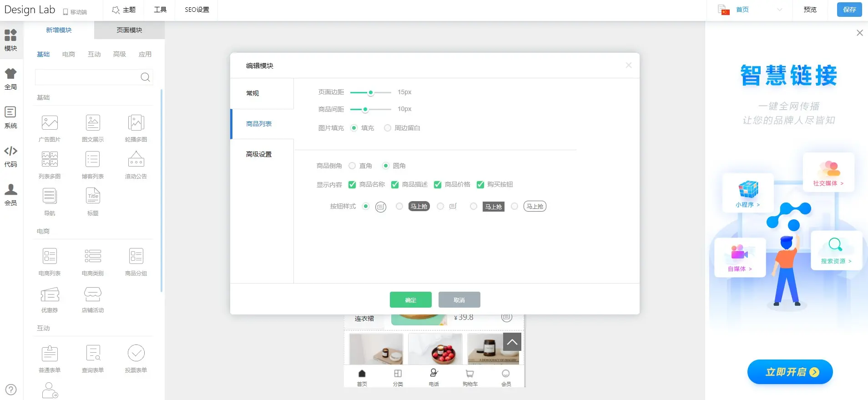Click the 保存 save button
868x400 pixels.
coord(849,10)
